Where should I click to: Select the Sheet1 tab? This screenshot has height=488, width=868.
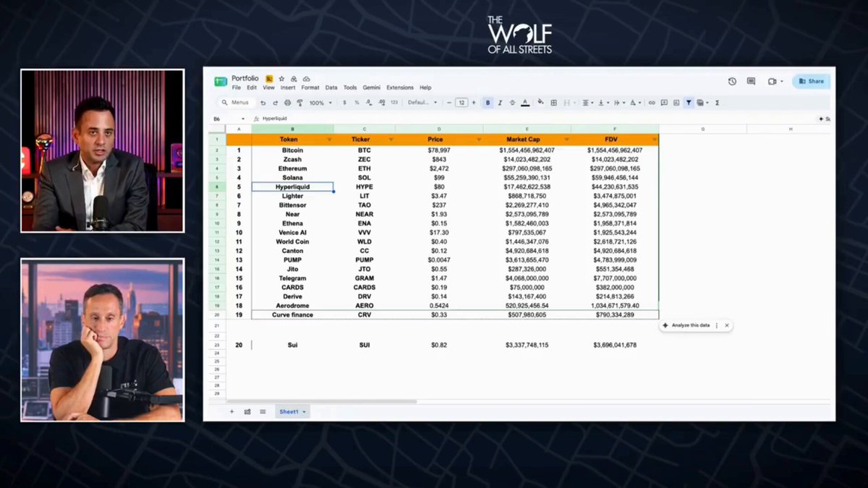coord(292,411)
